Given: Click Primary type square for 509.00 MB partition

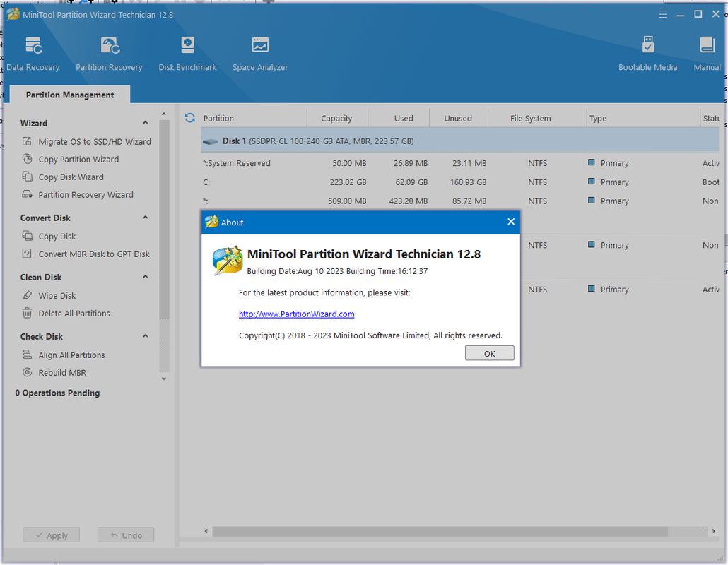Looking at the screenshot, I should (591, 201).
